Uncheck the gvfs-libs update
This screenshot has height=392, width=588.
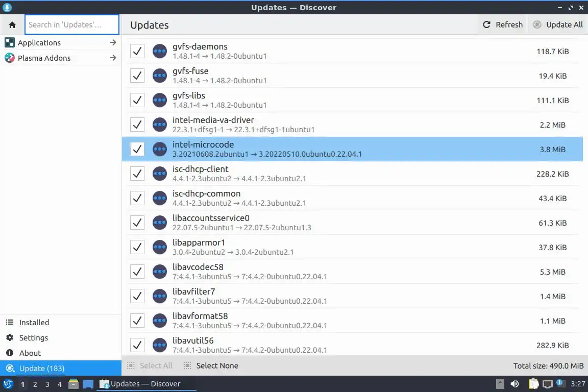pos(137,100)
